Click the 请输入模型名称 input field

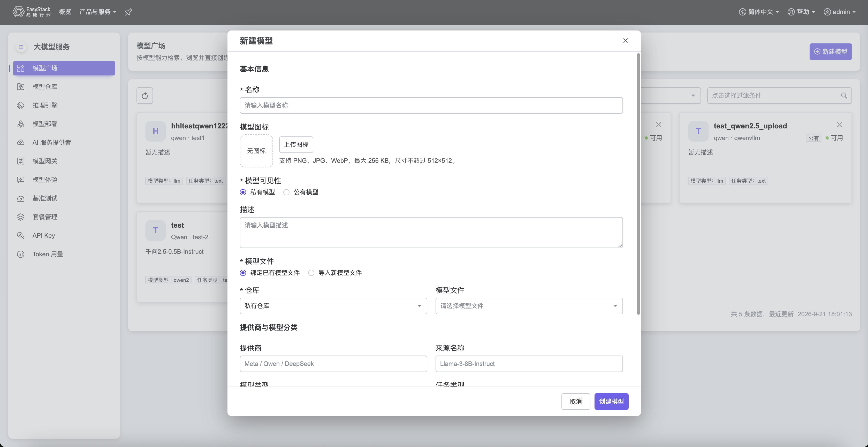tap(431, 105)
